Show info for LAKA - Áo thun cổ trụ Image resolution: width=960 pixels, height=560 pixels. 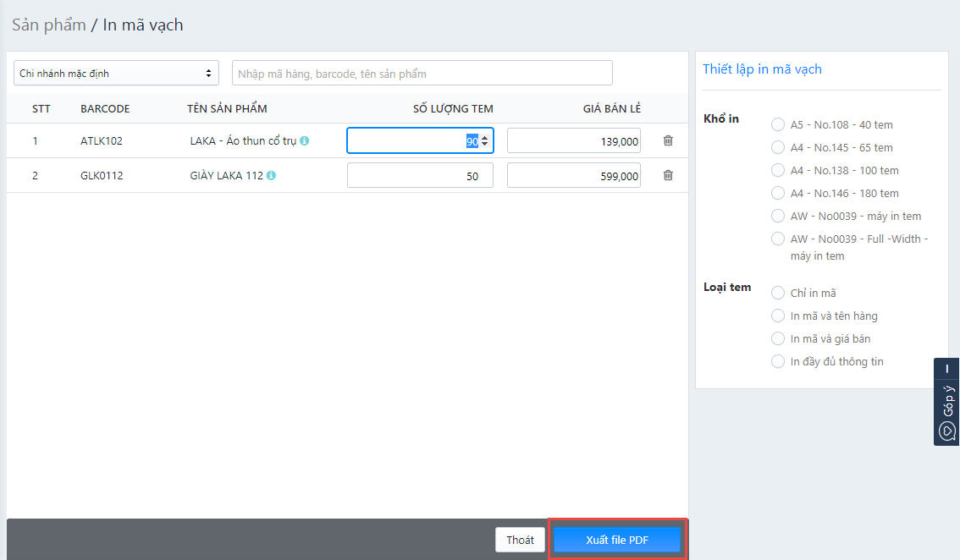(305, 141)
